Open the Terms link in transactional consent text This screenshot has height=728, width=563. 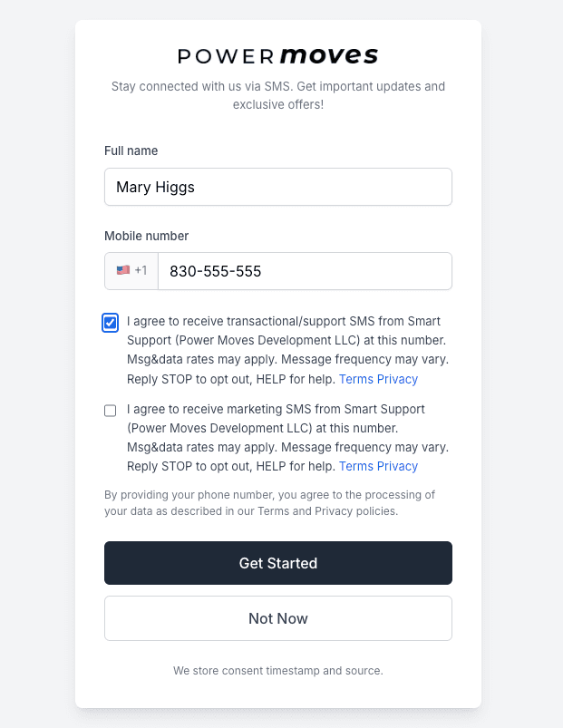point(357,378)
